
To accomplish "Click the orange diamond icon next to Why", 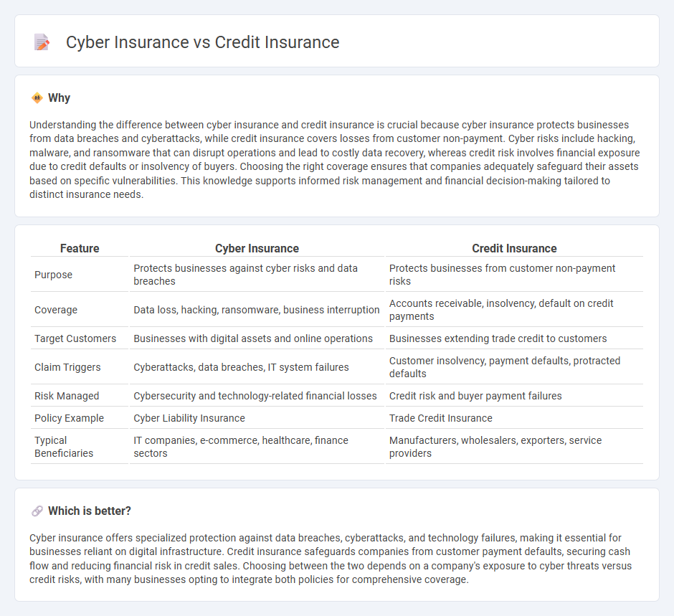I will 37,98.
